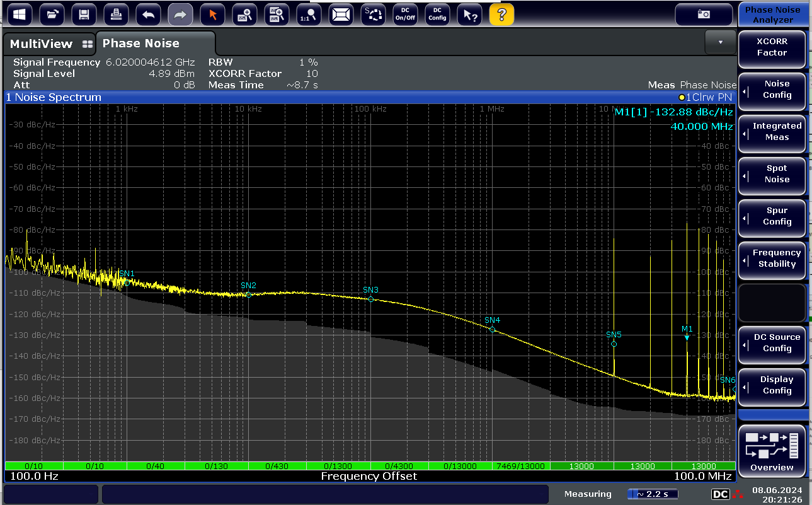This screenshot has width=812, height=505.
Task: Toggle context-sensitive help pointer mode
Action: 469,14
